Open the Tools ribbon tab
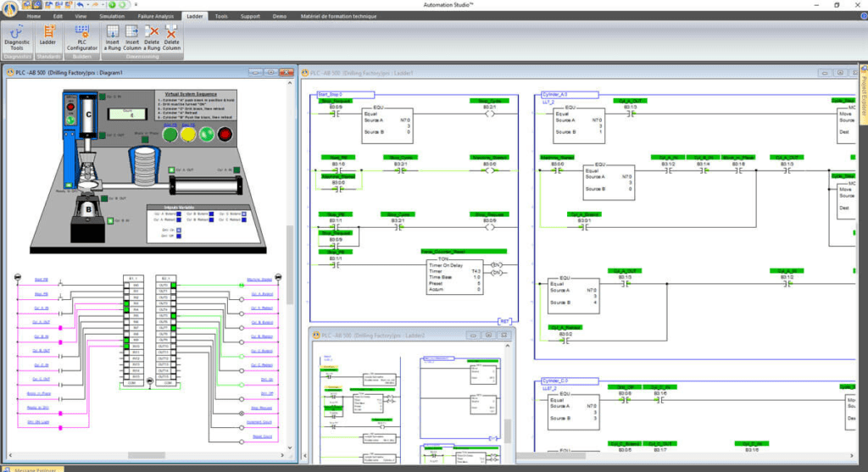The height and width of the screenshot is (472, 868). [221, 16]
